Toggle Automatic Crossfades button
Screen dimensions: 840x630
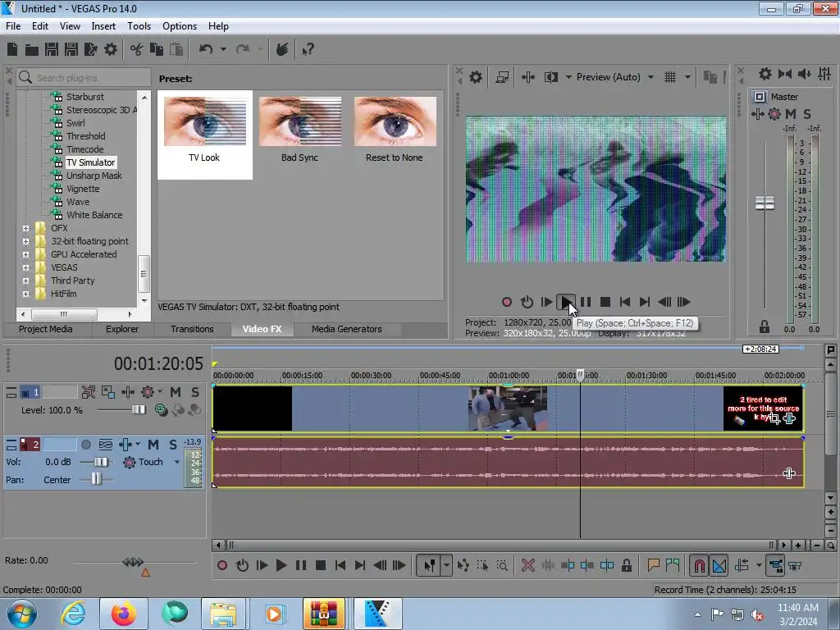pos(719,565)
